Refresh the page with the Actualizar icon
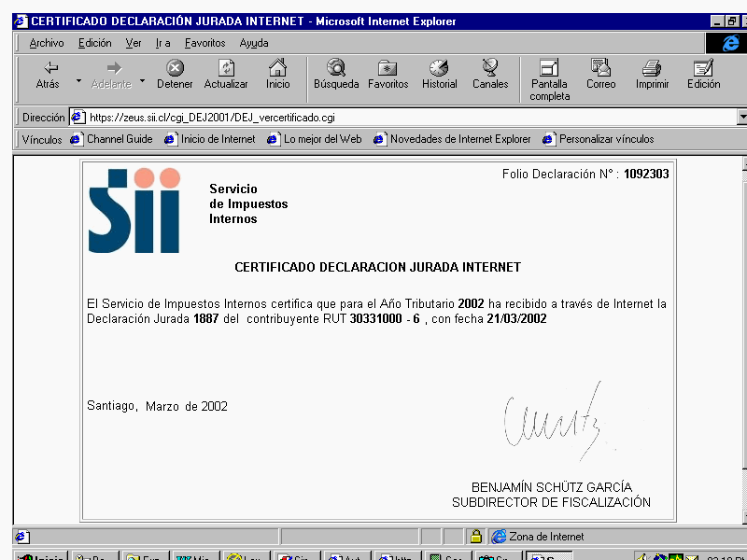This screenshot has width=747, height=560. [x=226, y=75]
